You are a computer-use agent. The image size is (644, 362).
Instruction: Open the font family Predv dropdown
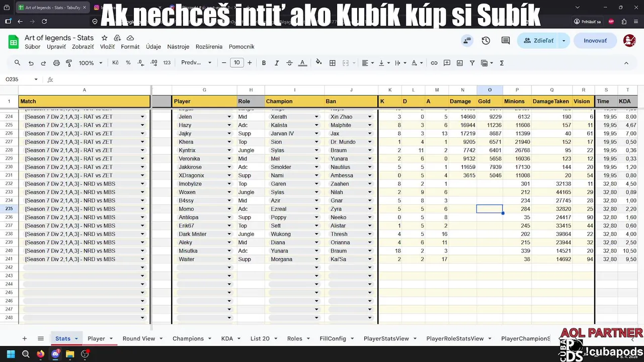(x=197, y=63)
